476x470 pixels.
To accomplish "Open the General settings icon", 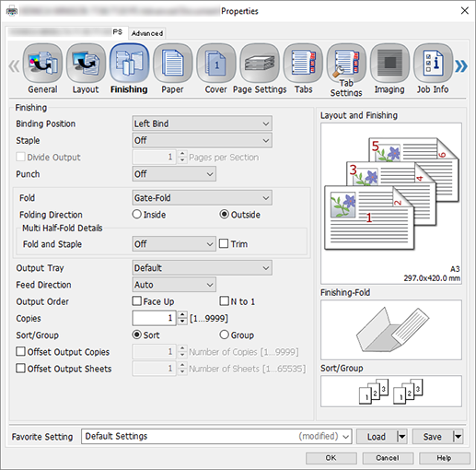I will (x=42, y=64).
